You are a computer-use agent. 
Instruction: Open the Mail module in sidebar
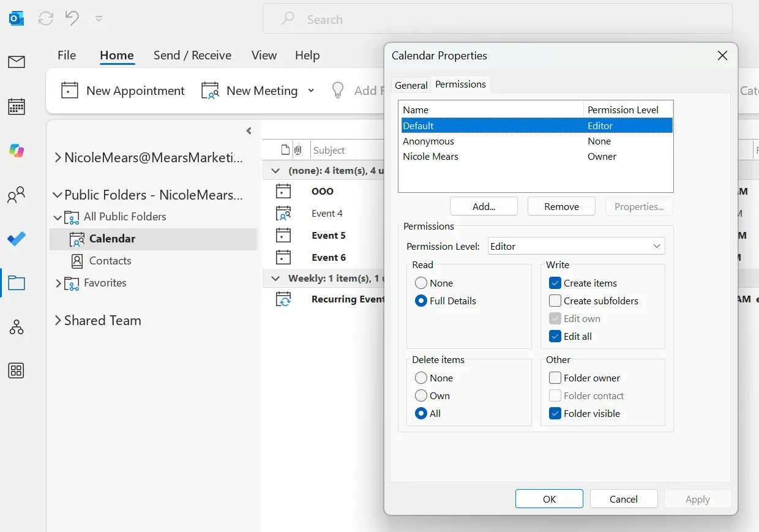17,62
